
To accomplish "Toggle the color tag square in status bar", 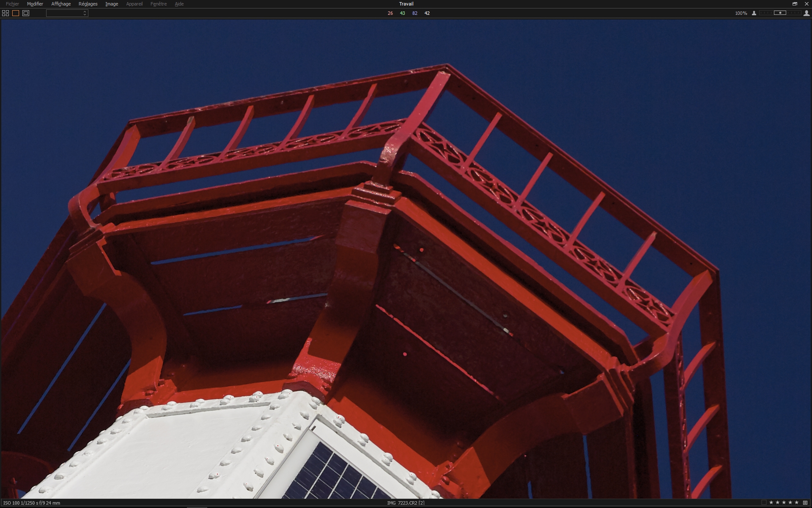I will pyautogui.click(x=764, y=502).
